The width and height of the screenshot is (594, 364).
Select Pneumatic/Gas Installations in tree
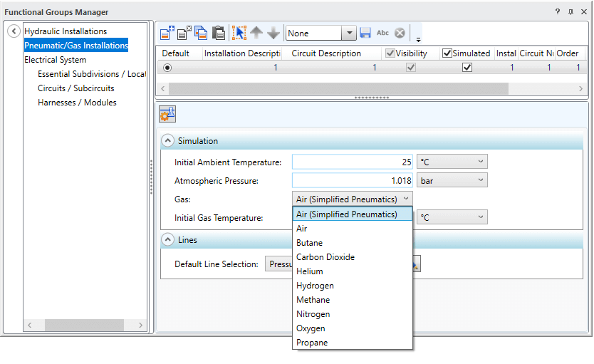click(76, 46)
